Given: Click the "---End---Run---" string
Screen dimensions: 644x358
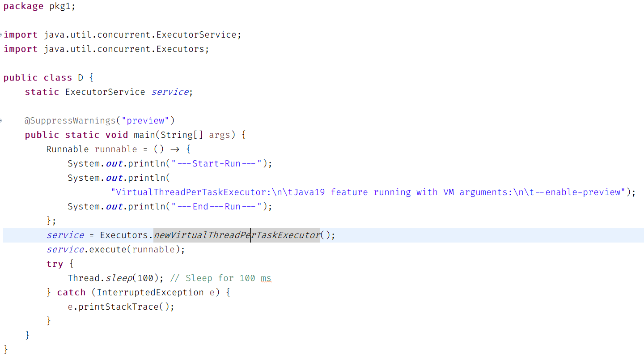Looking at the screenshot, I should 216,207.
